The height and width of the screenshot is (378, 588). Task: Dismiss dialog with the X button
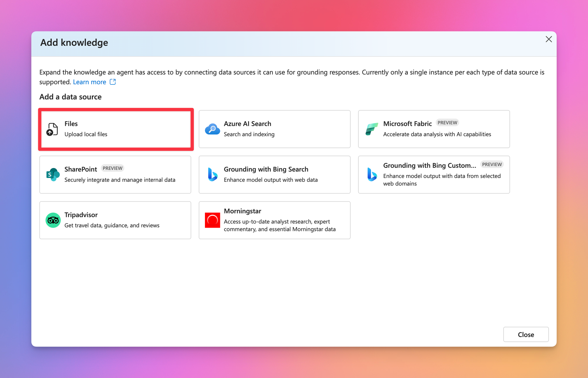coord(548,39)
